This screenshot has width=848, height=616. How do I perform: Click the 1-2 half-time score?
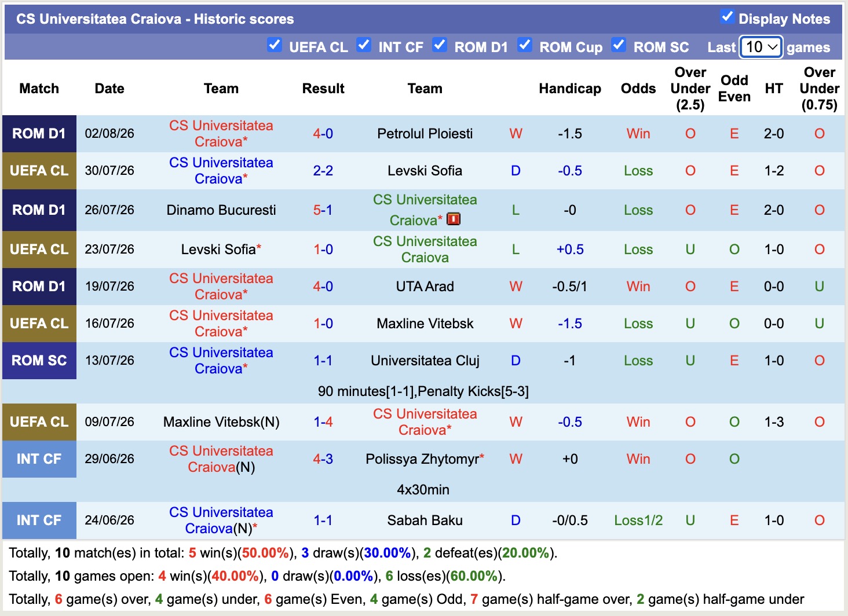[774, 171]
